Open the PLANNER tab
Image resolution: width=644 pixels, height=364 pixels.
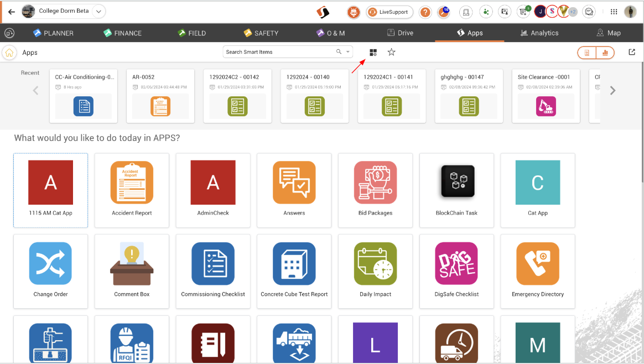click(54, 33)
